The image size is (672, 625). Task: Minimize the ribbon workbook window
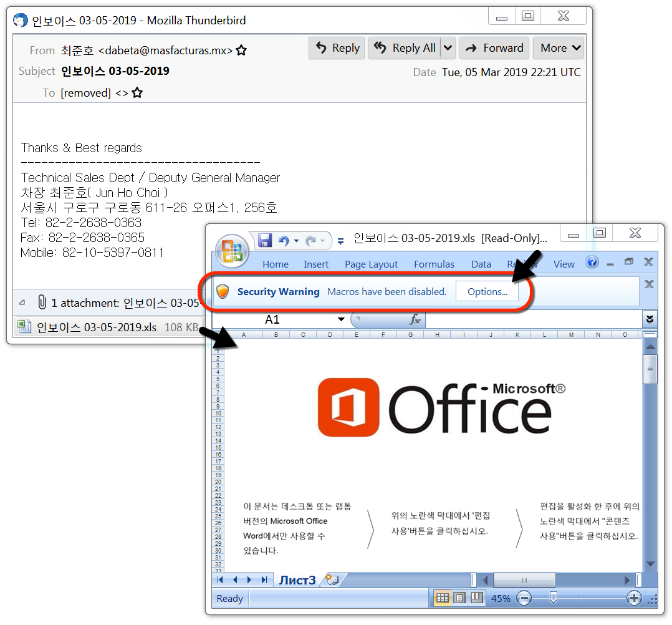pos(610,263)
